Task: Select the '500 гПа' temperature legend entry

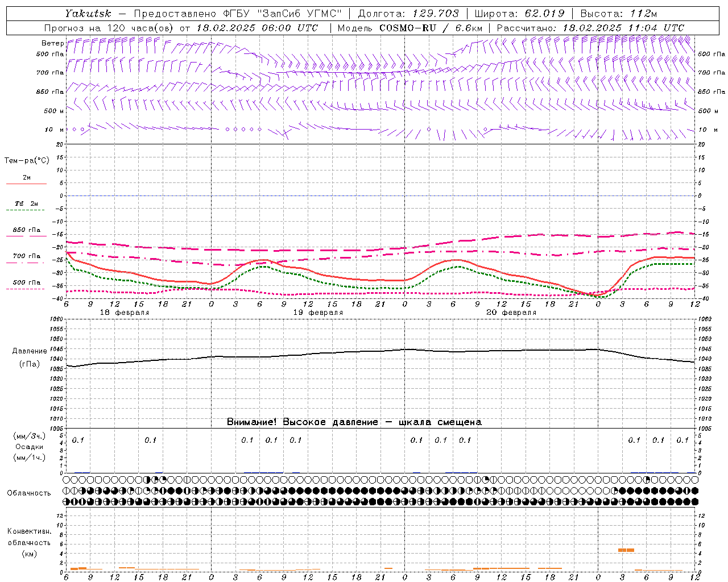Action: [27, 282]
